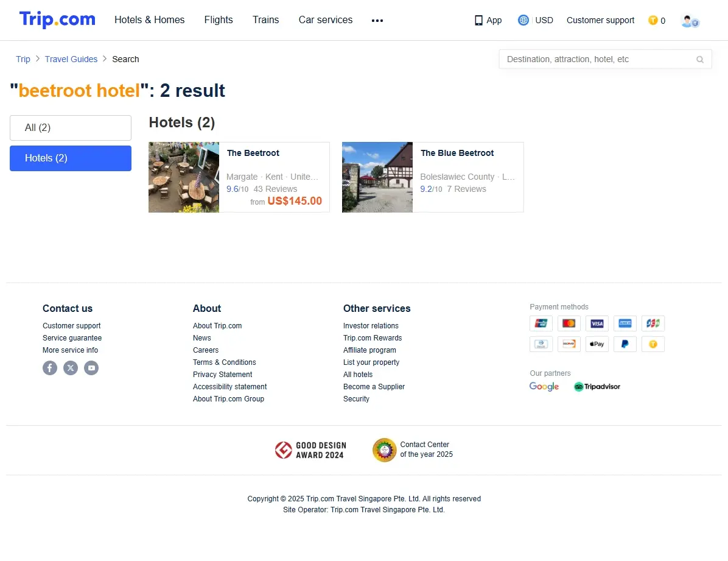Click 7 Reviews on The Blue Beetroot
The width and height of the screenshot is (728, 561).
[467, 189]
